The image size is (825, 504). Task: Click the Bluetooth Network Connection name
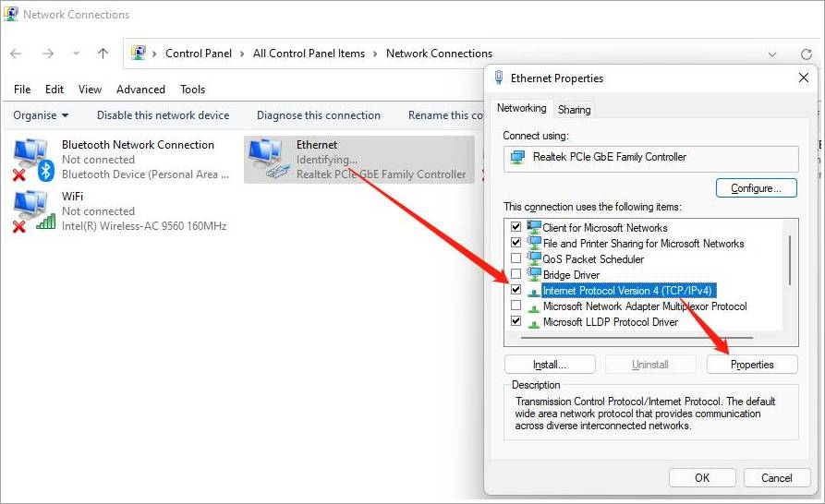pos(138,145)
